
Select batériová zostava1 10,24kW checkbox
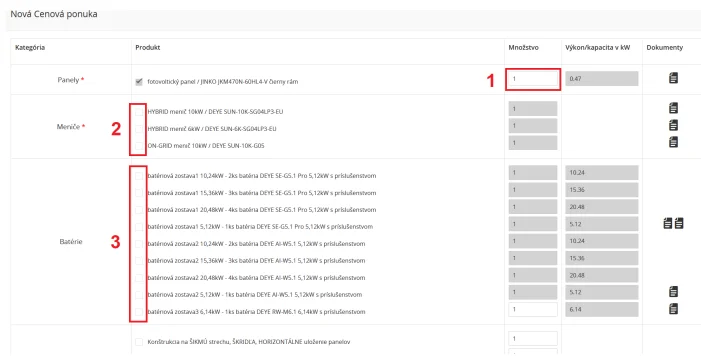[x=139, y=176]
